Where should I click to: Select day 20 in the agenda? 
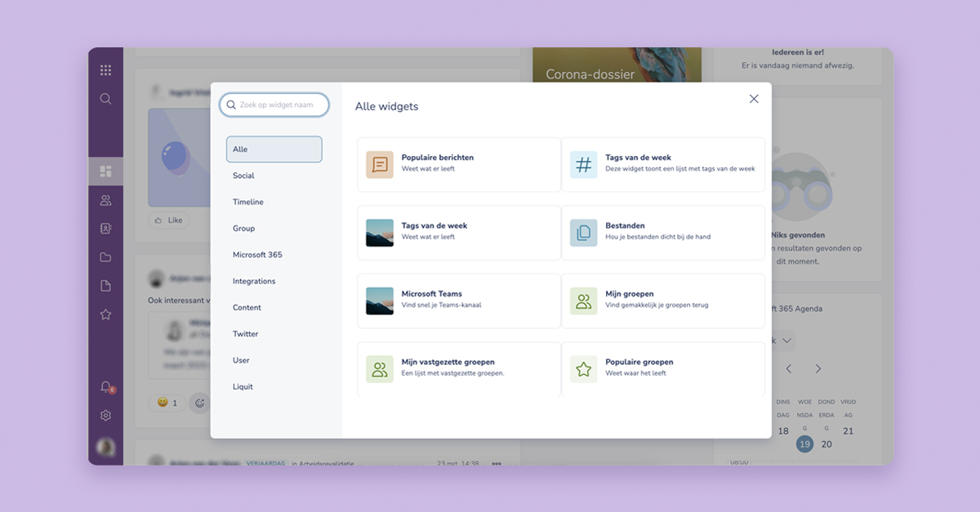coord(826,444)
